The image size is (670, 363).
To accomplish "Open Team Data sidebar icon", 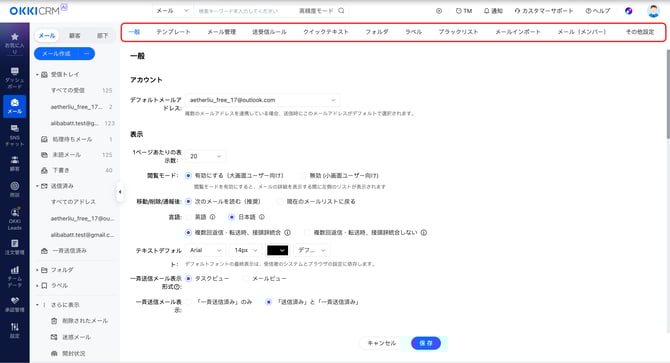I will pos(15,276).
